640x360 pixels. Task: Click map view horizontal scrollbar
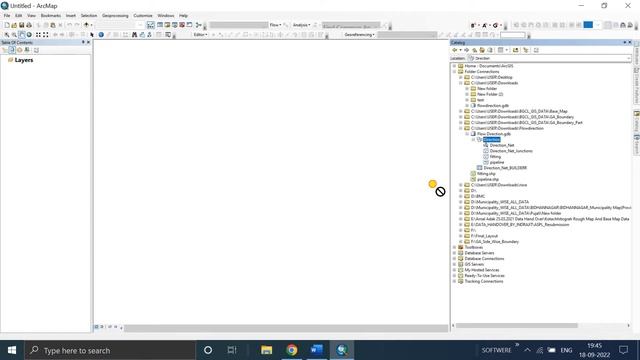(x=286, y=328)
